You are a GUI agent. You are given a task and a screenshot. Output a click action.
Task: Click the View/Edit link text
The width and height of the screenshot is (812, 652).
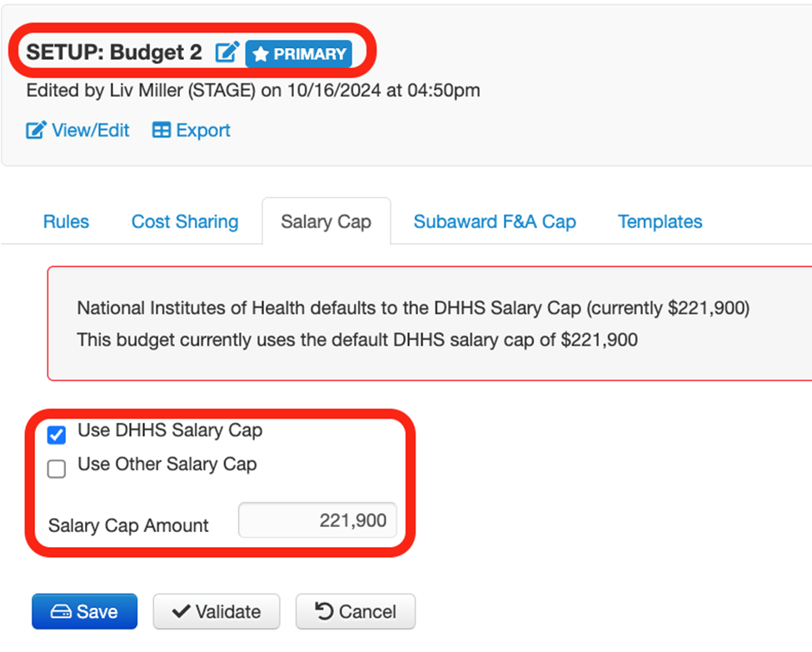[91, 131]
